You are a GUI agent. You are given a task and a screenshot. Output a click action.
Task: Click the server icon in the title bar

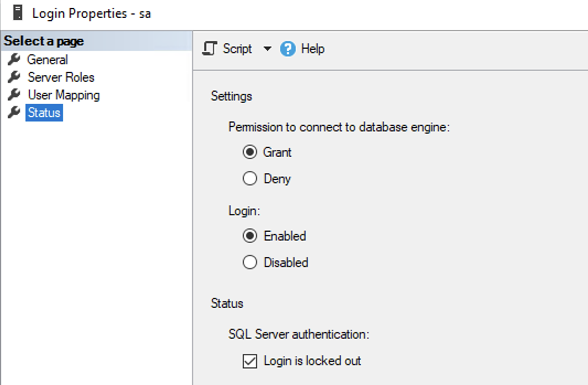point(18,13)
